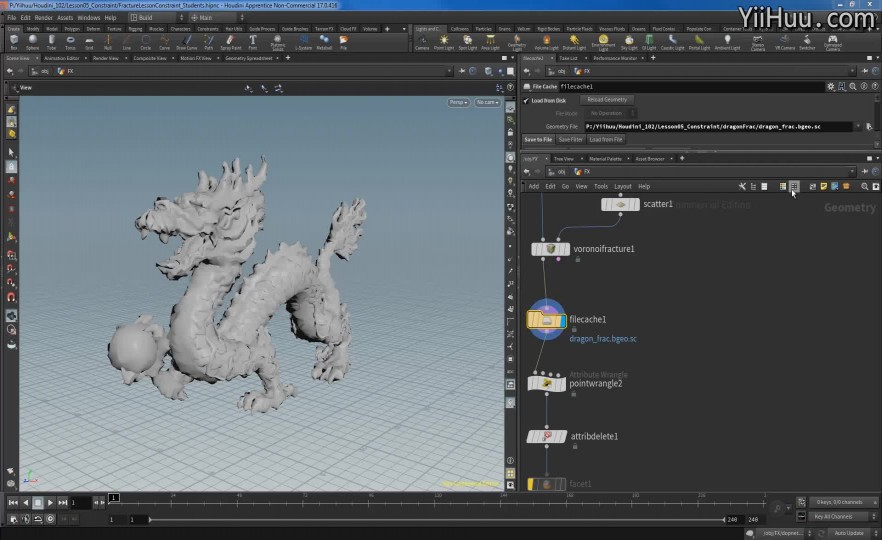Select the Platonic Solids shelf tool

coord(278,42)
